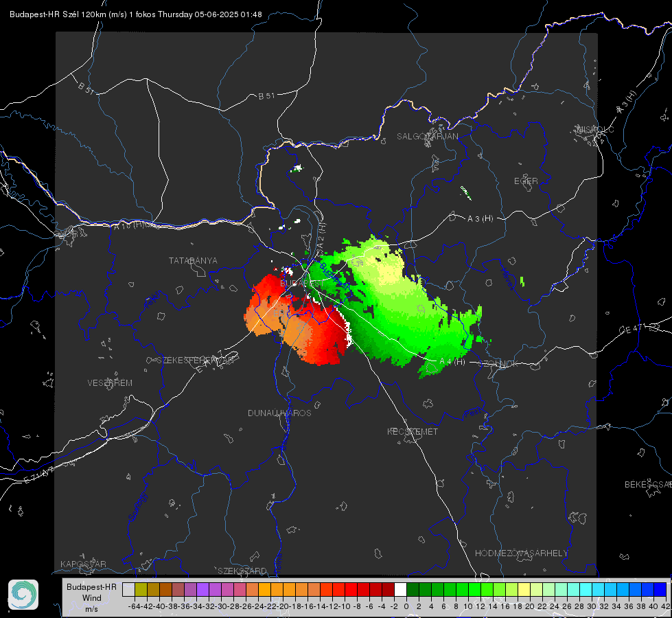672x618 pixels.
Task: Click the BÉKÉSCSABA city label
Action: [x=648, y=485]
